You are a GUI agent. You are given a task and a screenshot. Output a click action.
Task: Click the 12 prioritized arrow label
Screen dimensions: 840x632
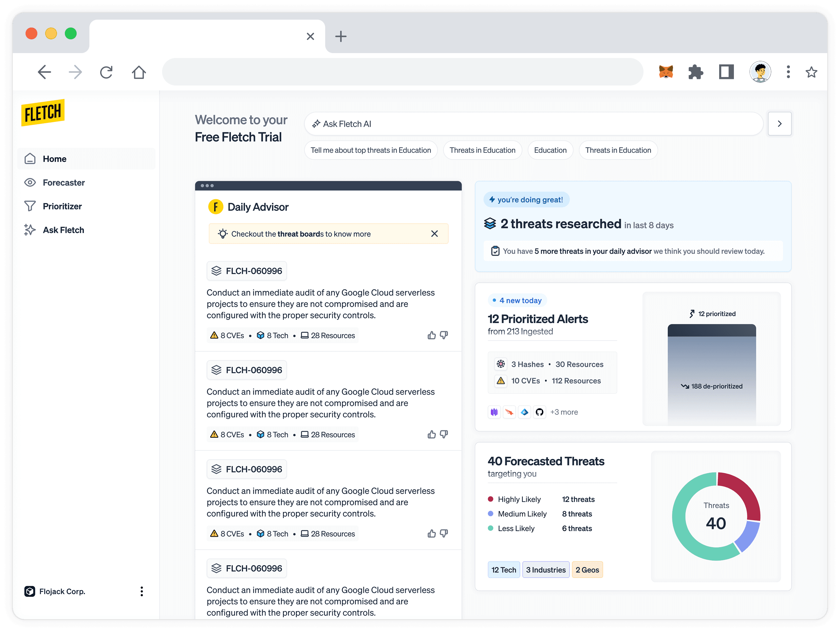pyautogui.click(x=712, y=314)
